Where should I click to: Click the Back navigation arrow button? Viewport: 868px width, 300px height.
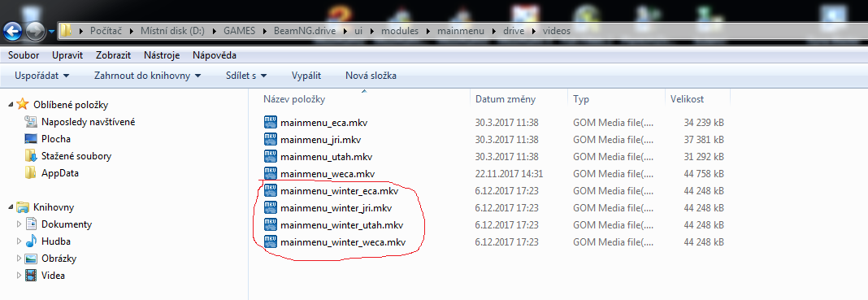(x=13, y=31)
